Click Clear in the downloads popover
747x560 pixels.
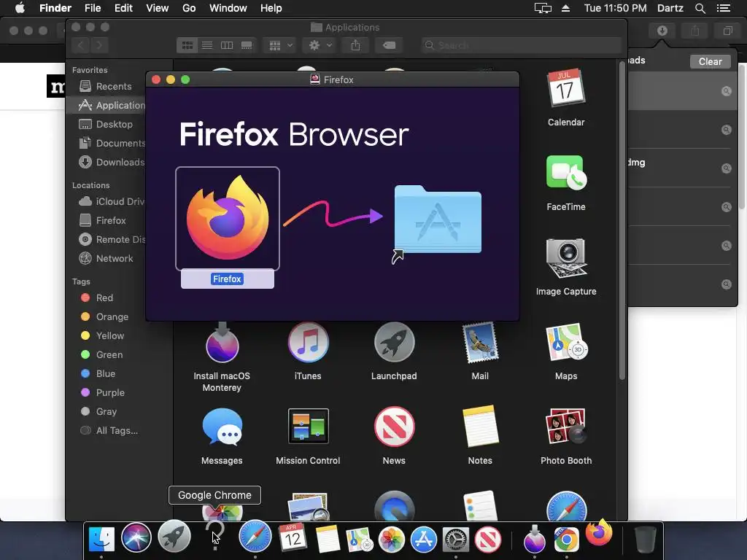point(710,61)
